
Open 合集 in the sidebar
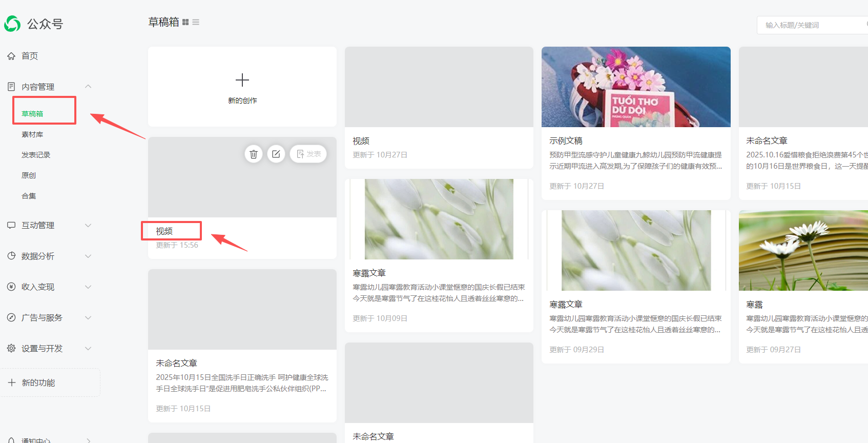[29, 196]
